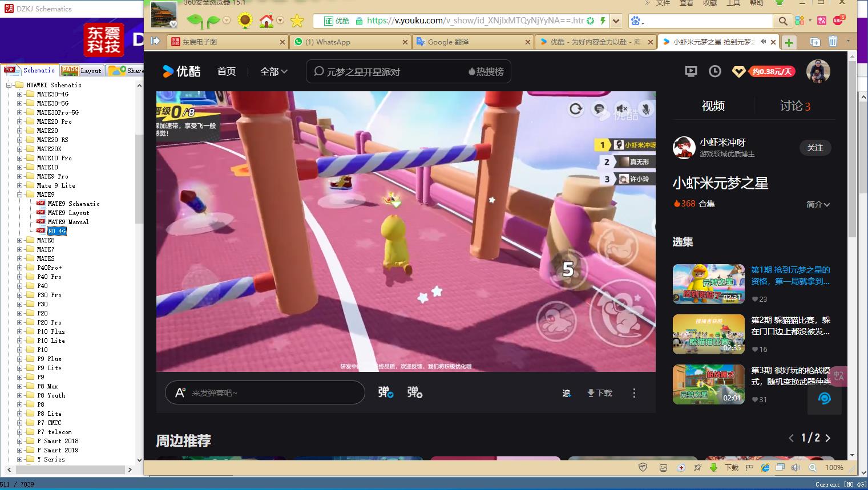The height and width of the screenshot is (490, 868).
Task: Click the 约0.38元/天 VIP offer button
Action: [x=772, y=72]
